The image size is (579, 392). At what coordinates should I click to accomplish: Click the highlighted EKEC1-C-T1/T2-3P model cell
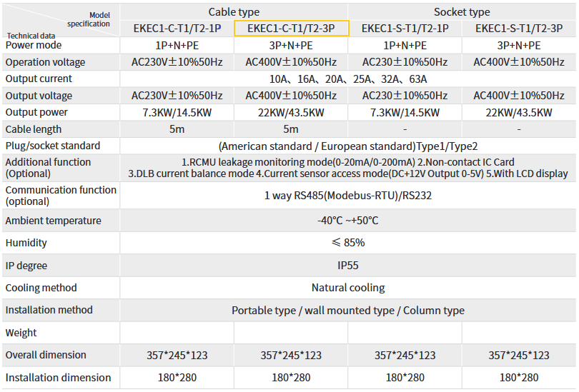(x=291, y=29)
